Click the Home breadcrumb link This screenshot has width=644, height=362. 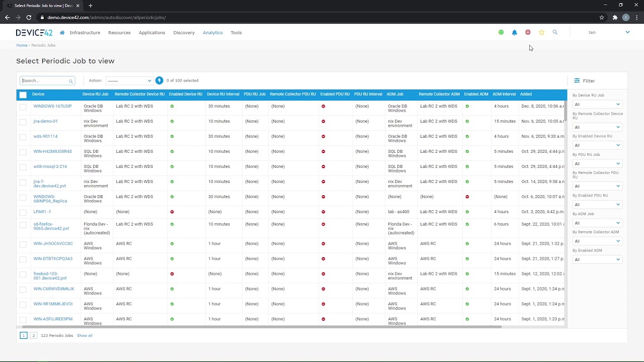tap(22, 45)
